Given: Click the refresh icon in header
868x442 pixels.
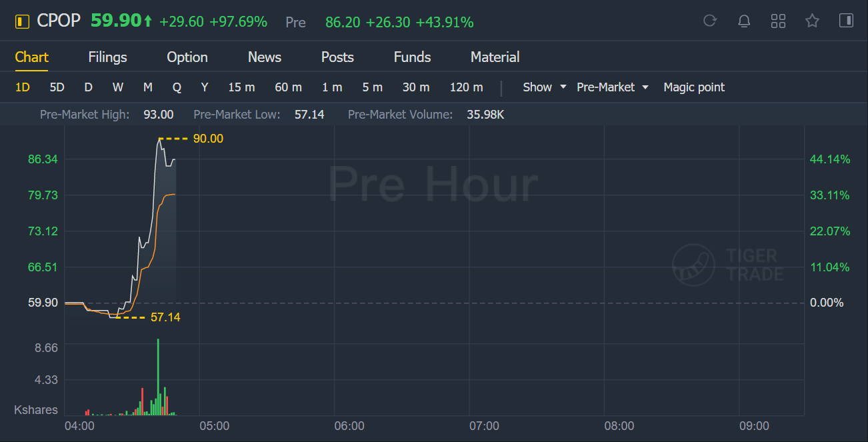Looking at the screenshot, I should (x=710, y=21).
